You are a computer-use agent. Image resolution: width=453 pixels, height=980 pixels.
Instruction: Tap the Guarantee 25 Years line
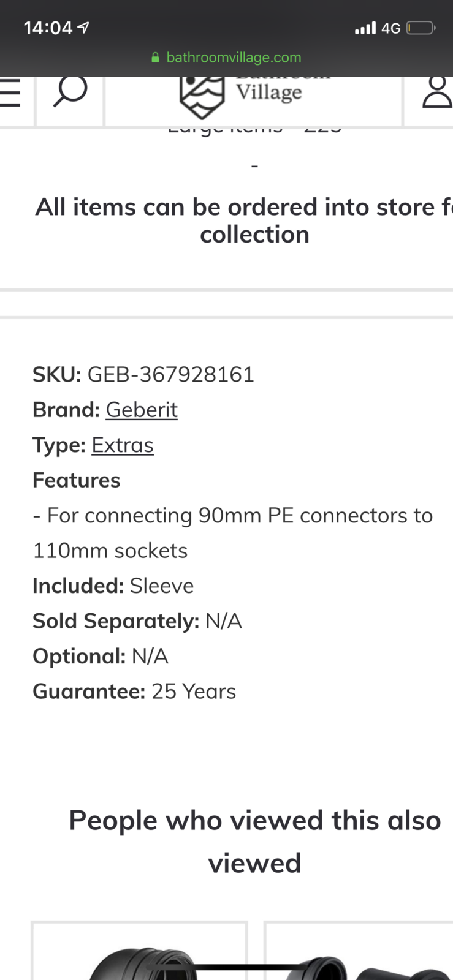(x=134, y=692)
